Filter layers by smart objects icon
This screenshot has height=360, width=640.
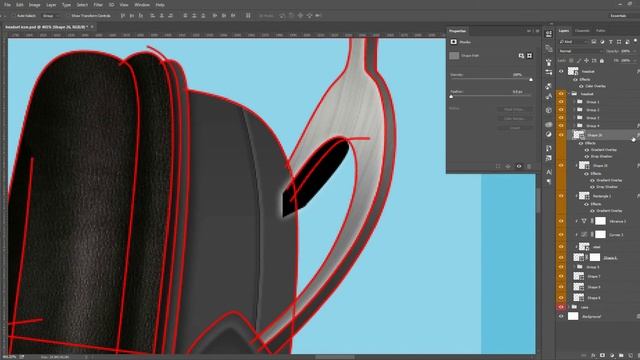pyautogui.click(x=627, y=42)
